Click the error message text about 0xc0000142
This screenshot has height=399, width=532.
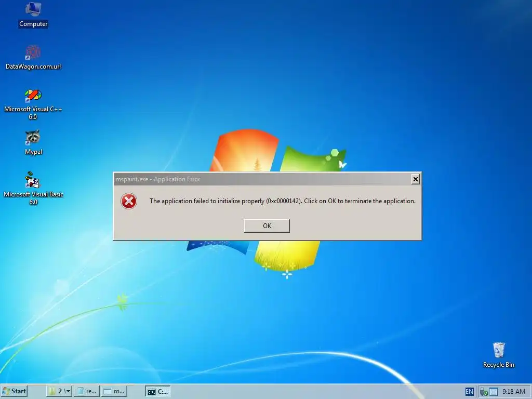click(x=282, y=201)
